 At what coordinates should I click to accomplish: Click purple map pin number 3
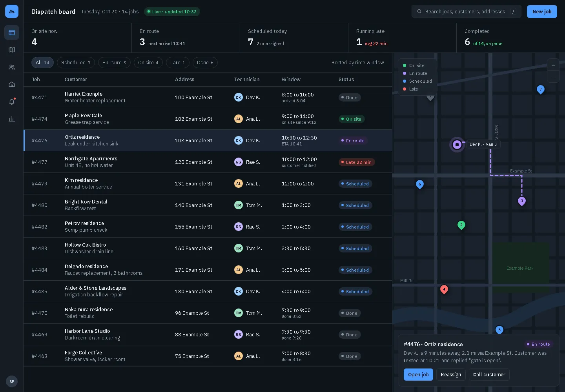(x=522, y=201)
